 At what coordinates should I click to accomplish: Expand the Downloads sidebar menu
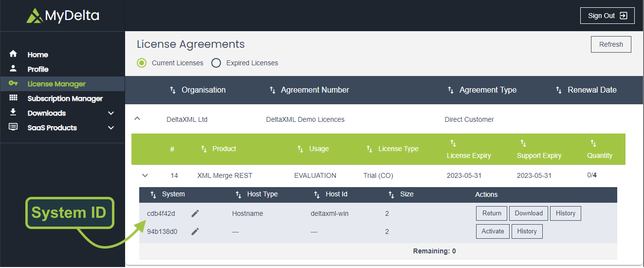coord(110,113)
